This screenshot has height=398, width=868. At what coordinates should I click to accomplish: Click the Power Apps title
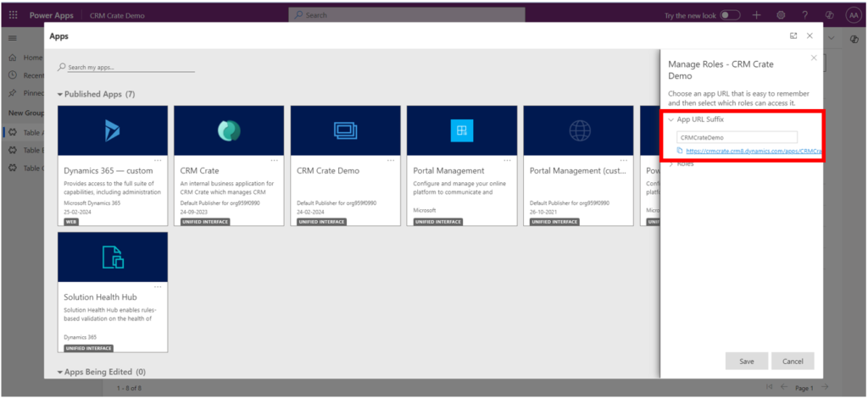pyautogui.click(x=52, y=15)
